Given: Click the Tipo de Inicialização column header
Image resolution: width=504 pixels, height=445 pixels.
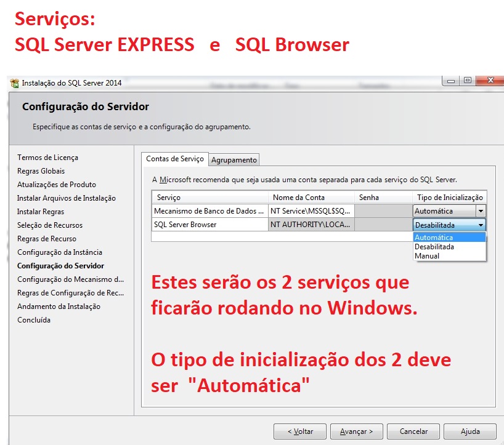Looking at the screenshot, I should coord(450,198).
